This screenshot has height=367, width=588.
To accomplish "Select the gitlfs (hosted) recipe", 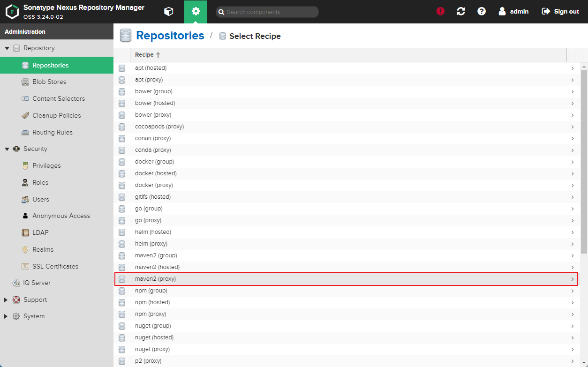I will point(347,197).
